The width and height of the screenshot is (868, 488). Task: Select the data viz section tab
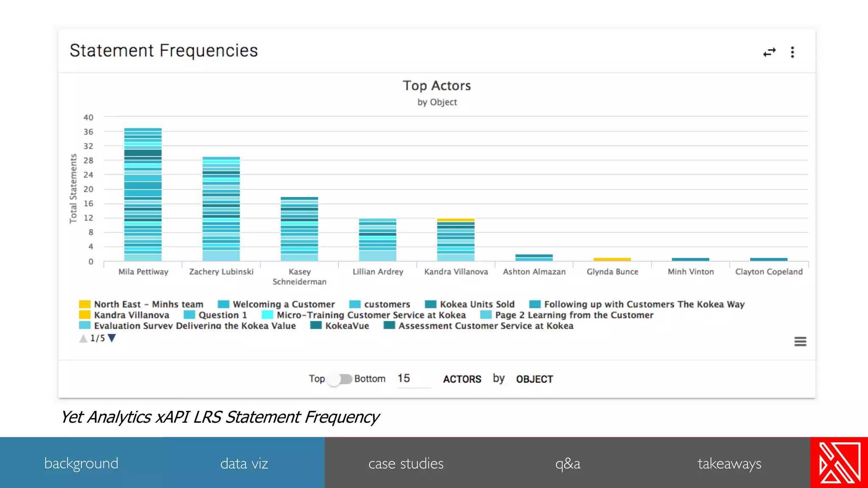point(244,463)
